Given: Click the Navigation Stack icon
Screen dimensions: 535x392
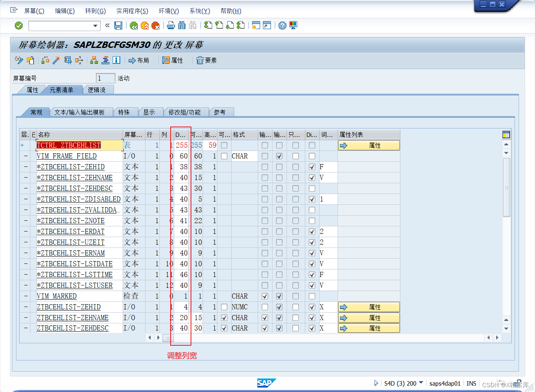Looking at the screenshot, I should [105, 60].
